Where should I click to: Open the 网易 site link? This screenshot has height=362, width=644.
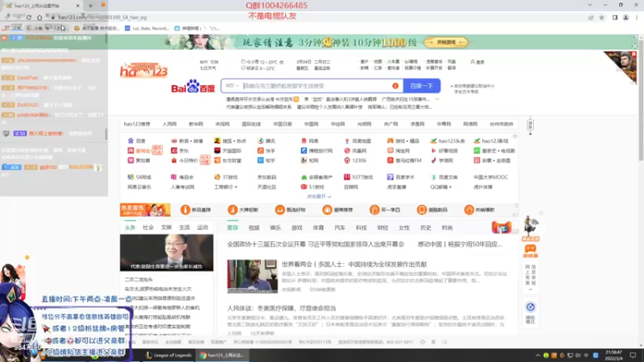pyautogui.click(x=310, y=141)
